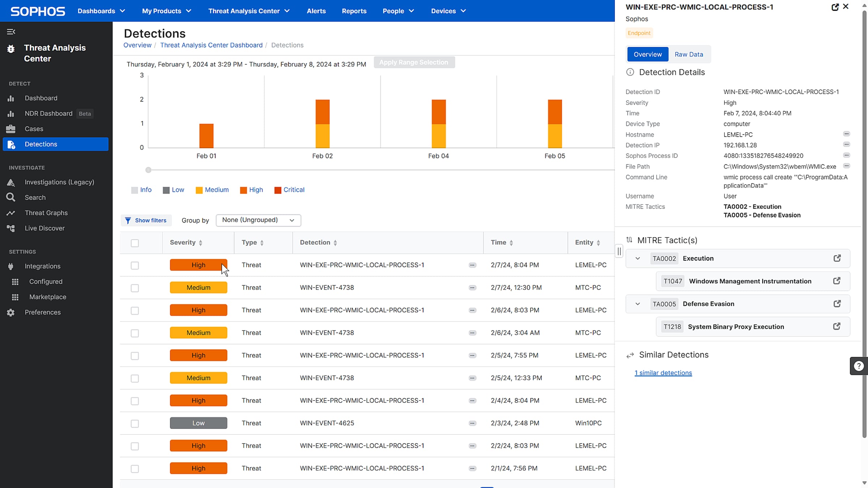The image size is (868, 488).
Task: Check the box for WIN-EVENT-4625 row
Action: [x=135, y=424]
